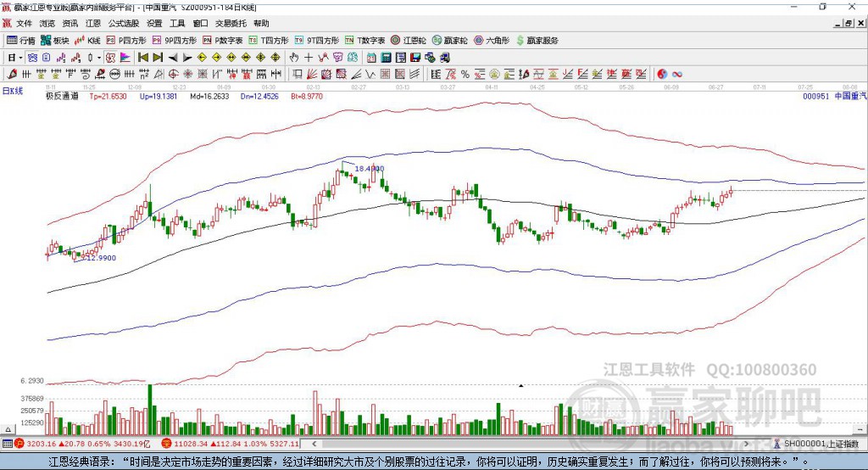868x470 pixels.
Task: Click the 极反通道 indicator name
Action: [62, 96]
